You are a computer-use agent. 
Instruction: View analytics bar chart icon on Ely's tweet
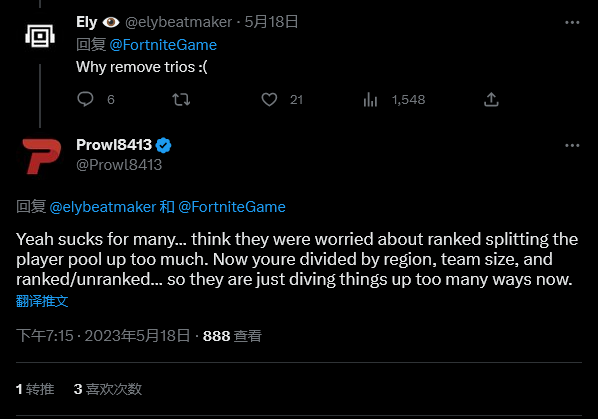[370, 100]
